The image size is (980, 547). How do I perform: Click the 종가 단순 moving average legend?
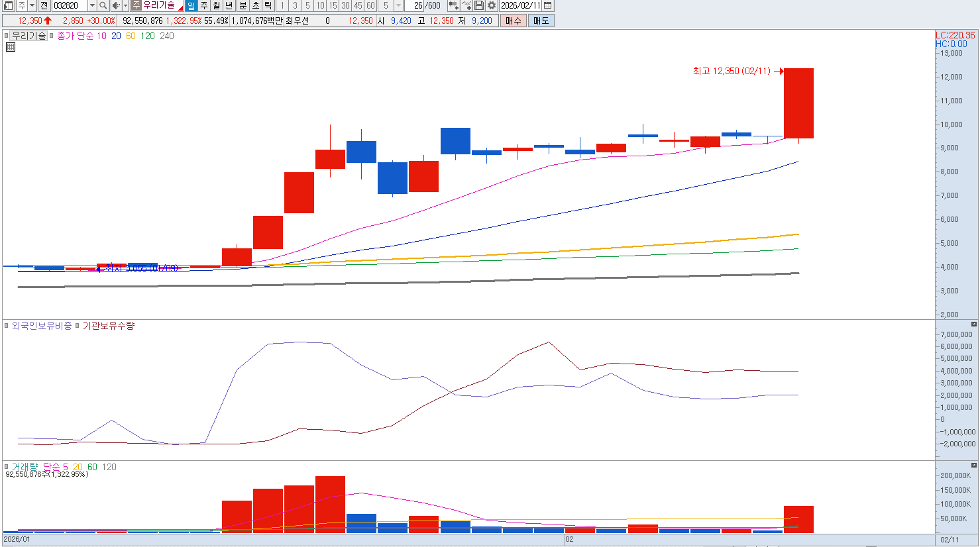coord(75,36)
